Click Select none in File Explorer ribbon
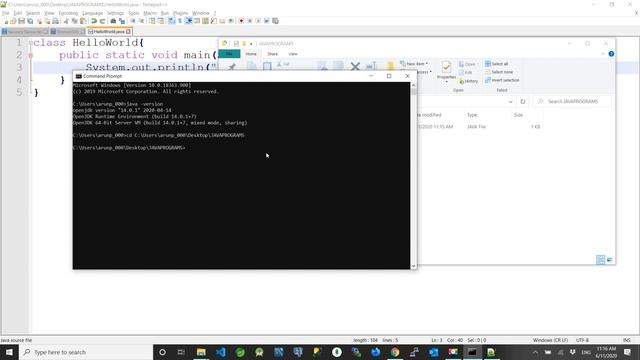The height and width of the screenshot is (360, 640). tap(499, 72)
